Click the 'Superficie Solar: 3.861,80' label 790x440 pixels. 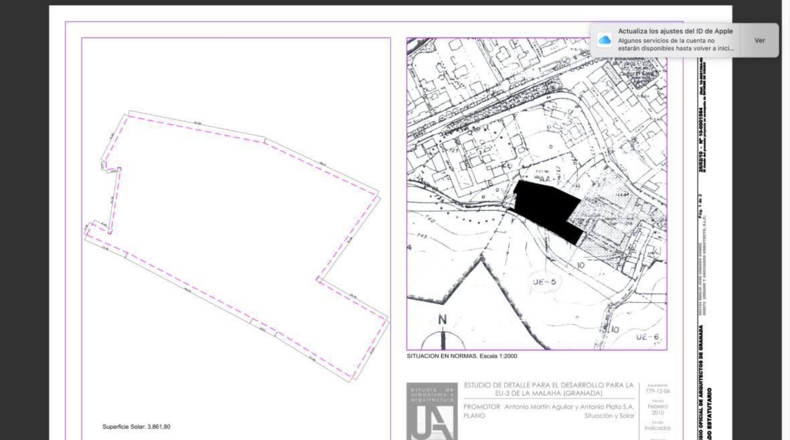(136, 426)
